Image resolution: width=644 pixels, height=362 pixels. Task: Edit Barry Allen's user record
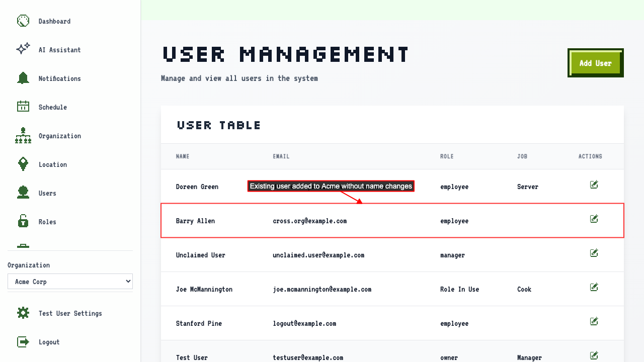594,219
